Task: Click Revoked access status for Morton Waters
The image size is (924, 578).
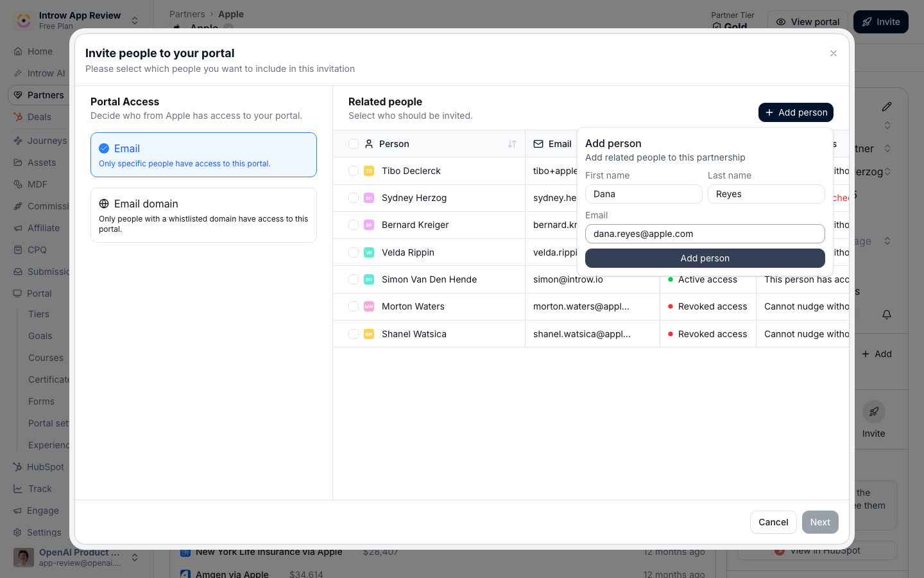Action: click(708, 306)
